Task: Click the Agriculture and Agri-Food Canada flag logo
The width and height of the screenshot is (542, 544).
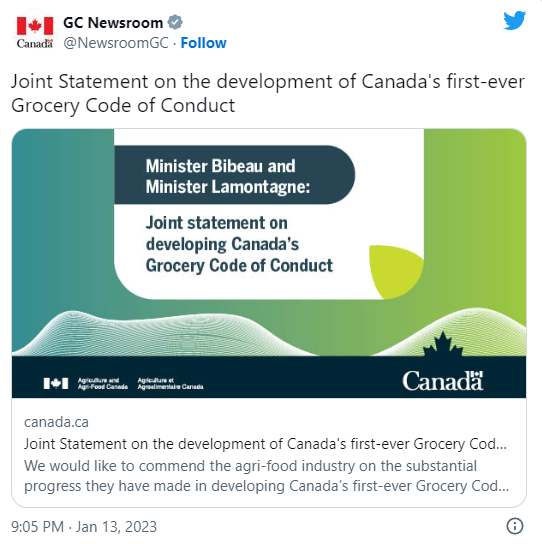Action: [56, 383]
